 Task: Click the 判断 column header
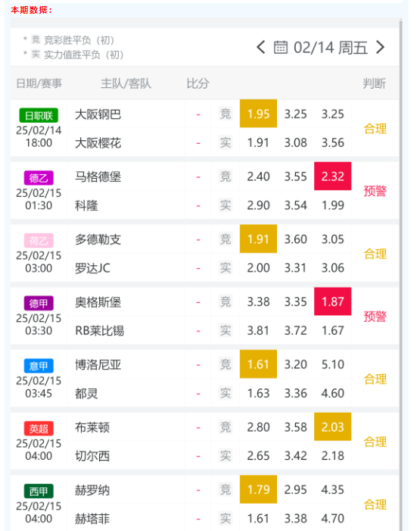point(375,83)
